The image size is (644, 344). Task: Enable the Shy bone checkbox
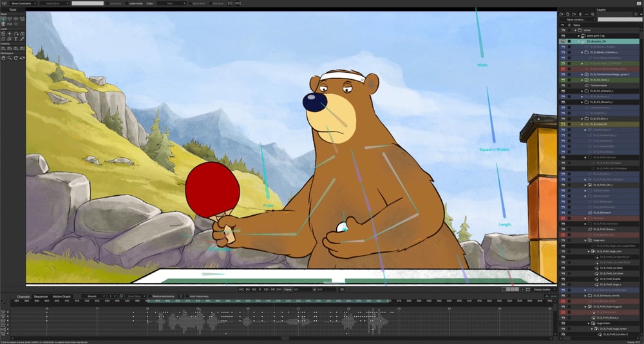coord(211,3)
